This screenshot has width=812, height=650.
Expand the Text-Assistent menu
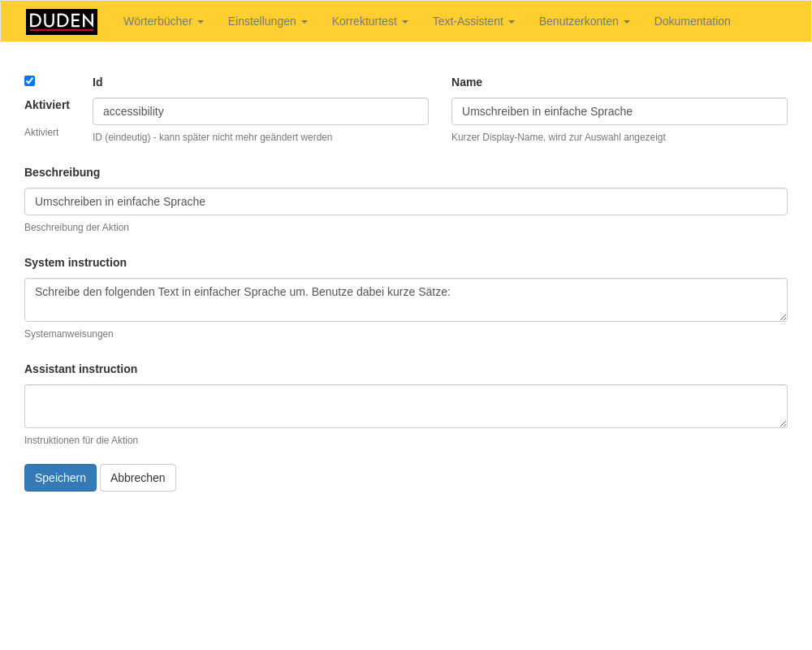(x=473, y=21)
